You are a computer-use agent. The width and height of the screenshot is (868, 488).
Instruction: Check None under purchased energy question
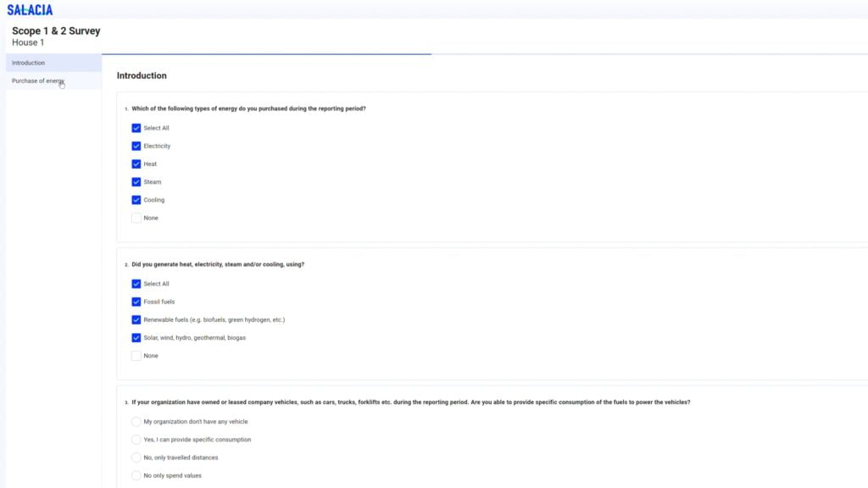136,218
